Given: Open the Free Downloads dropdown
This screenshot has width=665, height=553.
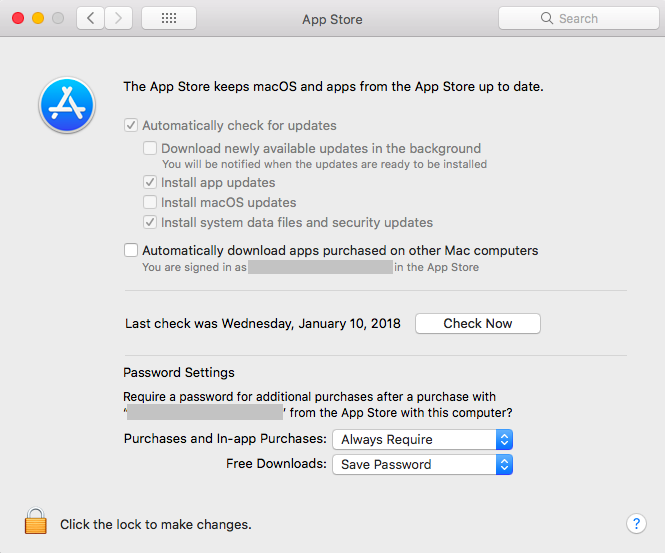Looking at the screenshot, I should 422,464.
